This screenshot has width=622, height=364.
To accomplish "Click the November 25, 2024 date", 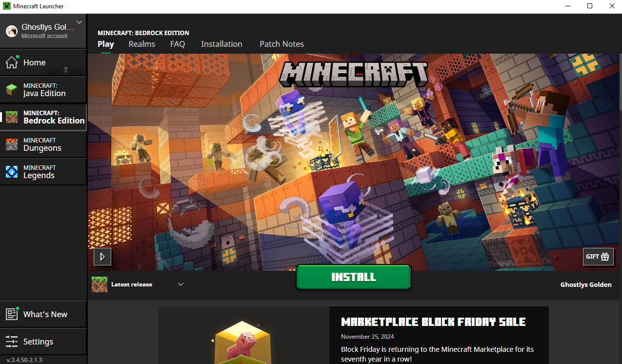I will [367, 337].
